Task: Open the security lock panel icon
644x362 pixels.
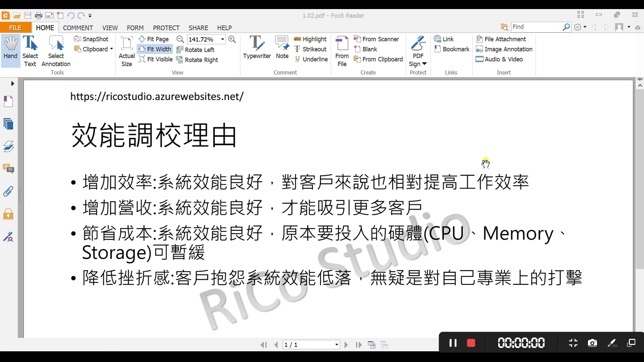Action: (x=8, y=214)
